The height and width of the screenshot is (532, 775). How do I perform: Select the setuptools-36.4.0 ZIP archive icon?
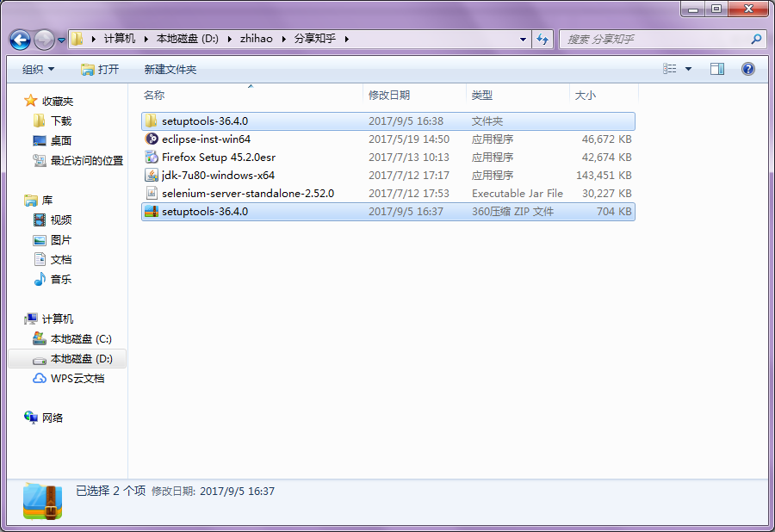point(152,212)
